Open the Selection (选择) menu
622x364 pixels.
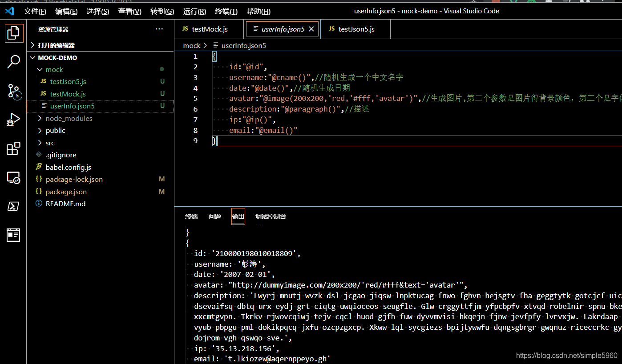point(98,11)
